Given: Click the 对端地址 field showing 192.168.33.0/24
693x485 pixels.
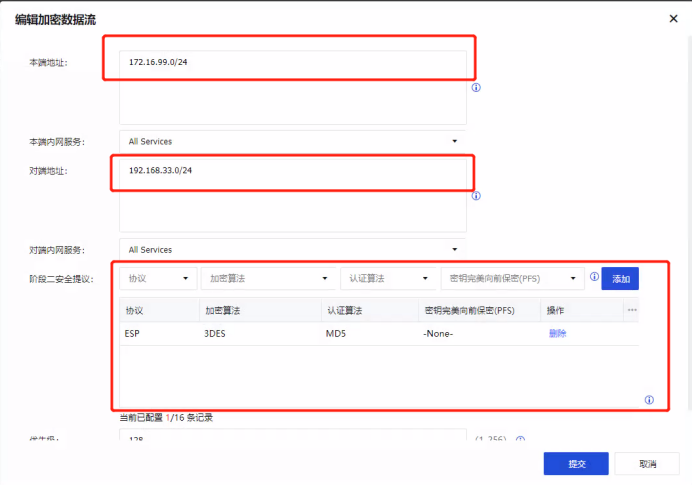Looking at the screenshot, I should click(x=292, y=171).
